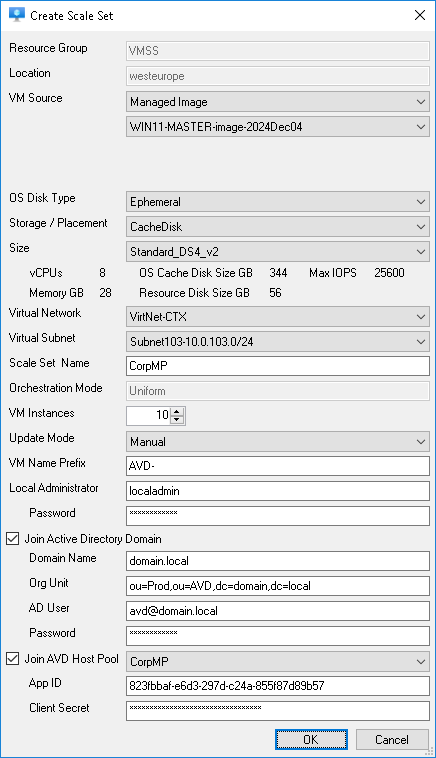Expand the Storage / Placement CacheDisk dropdown
This screenshot has height=758, width=436.
pyautogui.click(x=277, y=227)
